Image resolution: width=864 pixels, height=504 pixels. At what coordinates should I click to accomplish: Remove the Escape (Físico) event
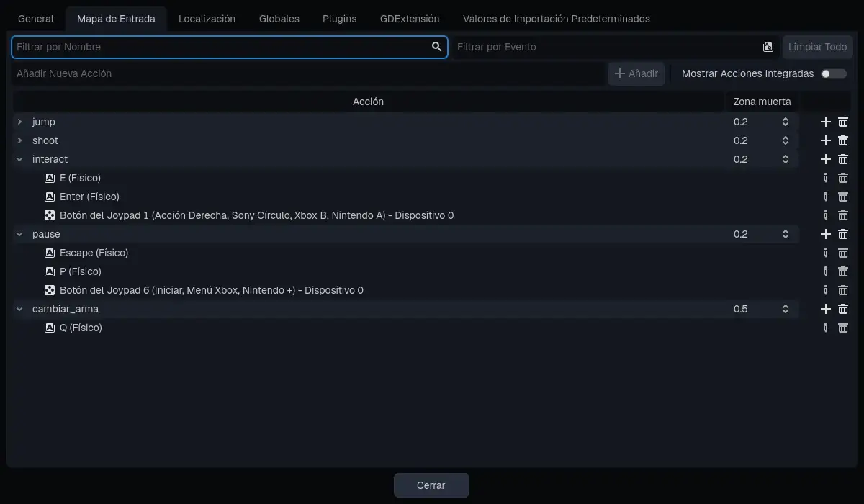[843, 253]
